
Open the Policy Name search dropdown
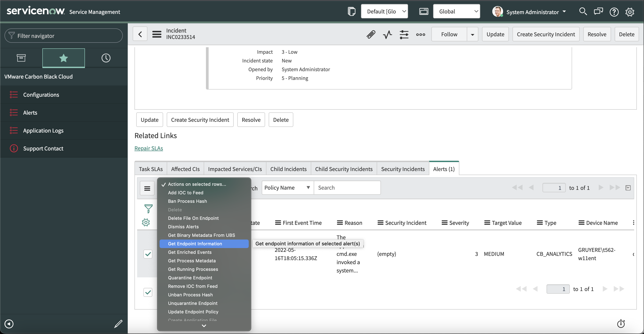coord(287,187)
